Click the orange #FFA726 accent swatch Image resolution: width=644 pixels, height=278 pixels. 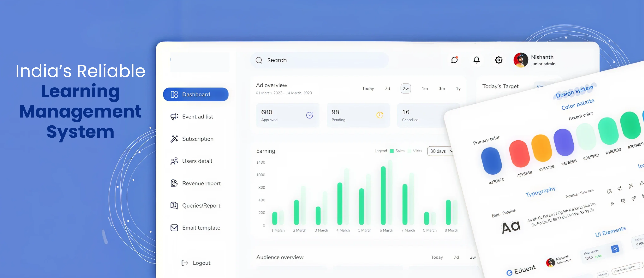pos(542,148)
